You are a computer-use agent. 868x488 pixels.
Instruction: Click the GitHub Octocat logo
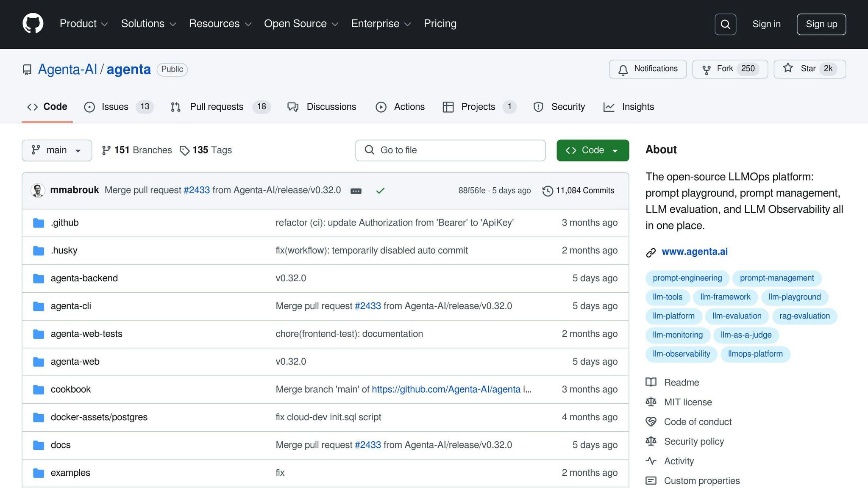point(33,24)
